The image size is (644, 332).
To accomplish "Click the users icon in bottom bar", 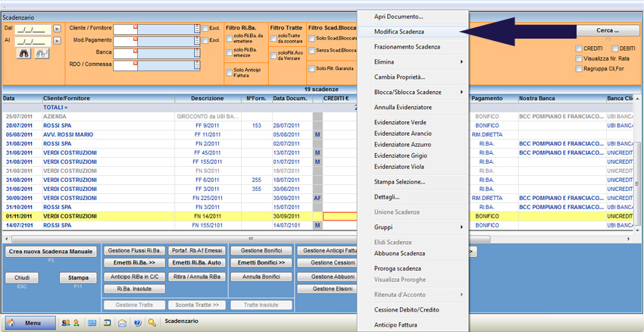I will [65, 323].
